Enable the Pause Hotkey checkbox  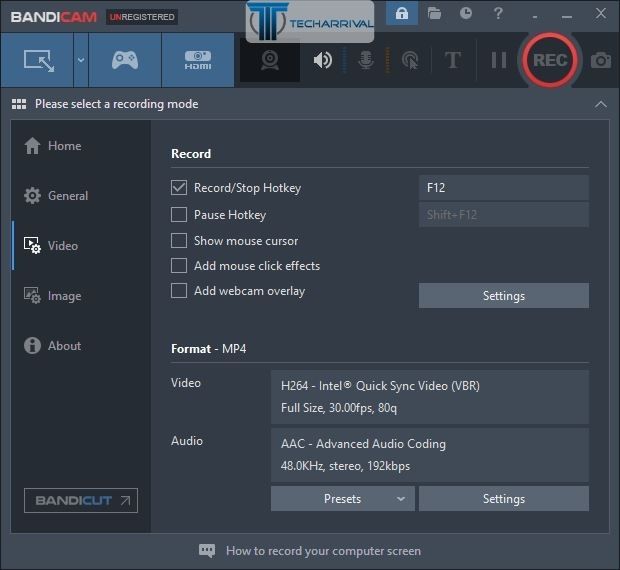[x=179, y=215]
